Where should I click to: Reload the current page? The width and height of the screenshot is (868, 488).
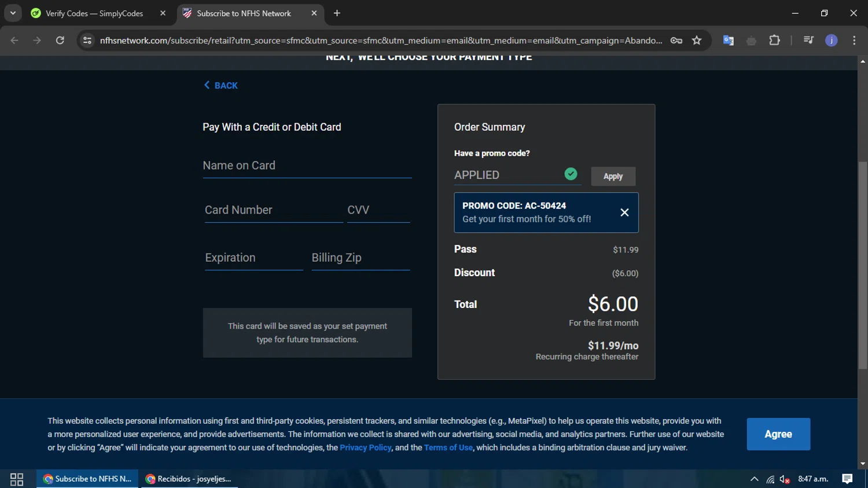60,41
